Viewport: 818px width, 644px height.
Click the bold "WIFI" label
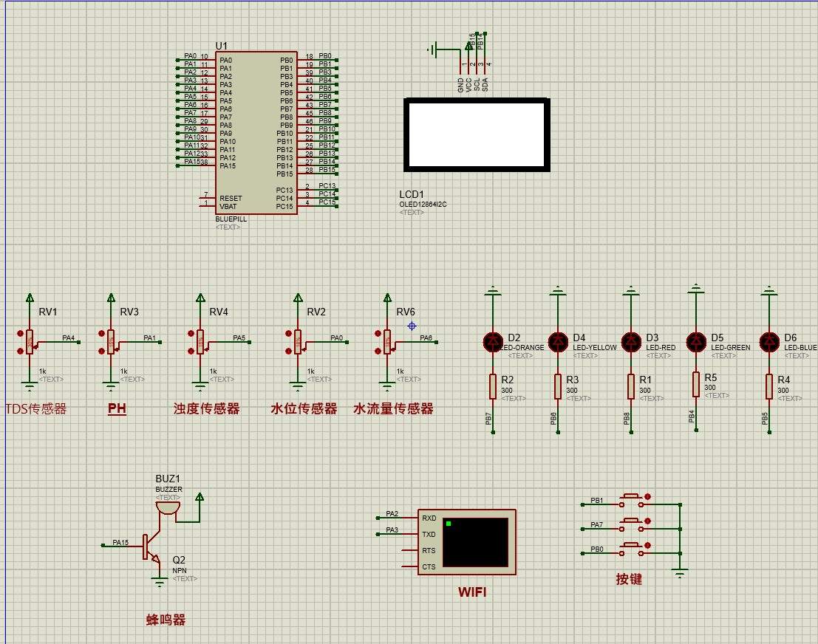472,592
